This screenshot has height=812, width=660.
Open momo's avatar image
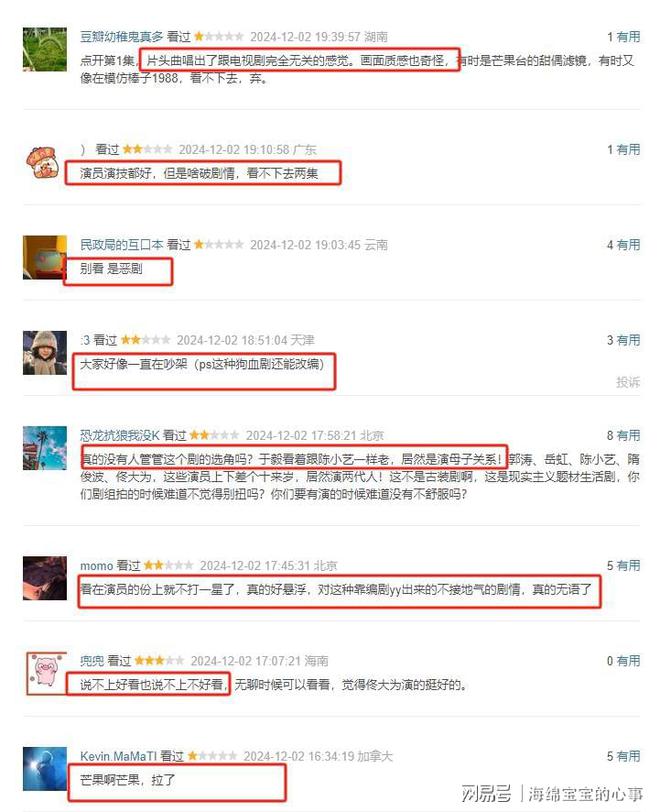point(45,578)
